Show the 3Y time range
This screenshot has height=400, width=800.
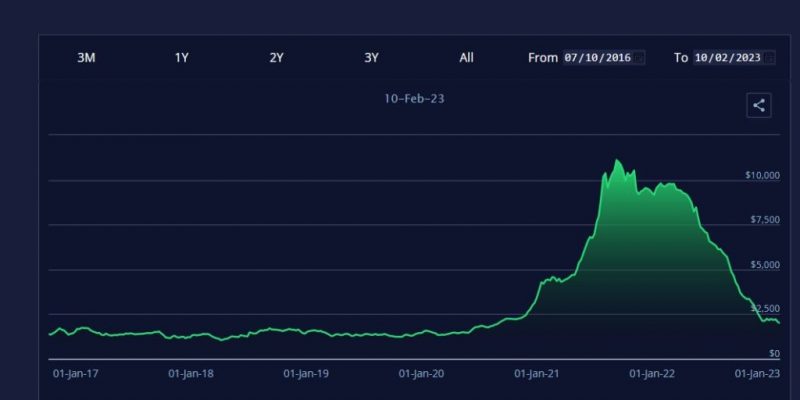coord(371,58)
